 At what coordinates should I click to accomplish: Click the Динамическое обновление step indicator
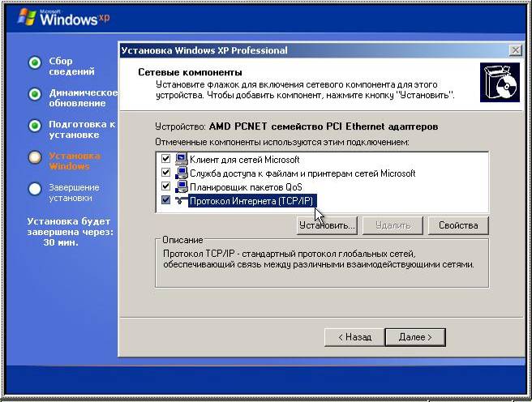pyautogui.click(x=35, y=94)
